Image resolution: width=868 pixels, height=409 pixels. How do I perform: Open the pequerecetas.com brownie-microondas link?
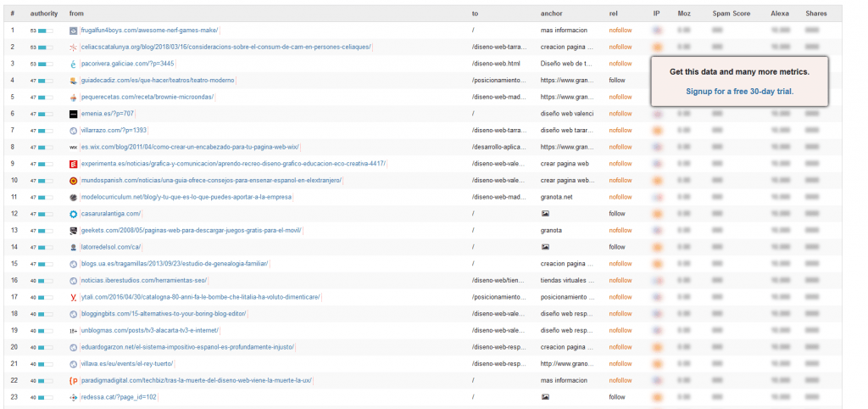(x=147, y=97)
